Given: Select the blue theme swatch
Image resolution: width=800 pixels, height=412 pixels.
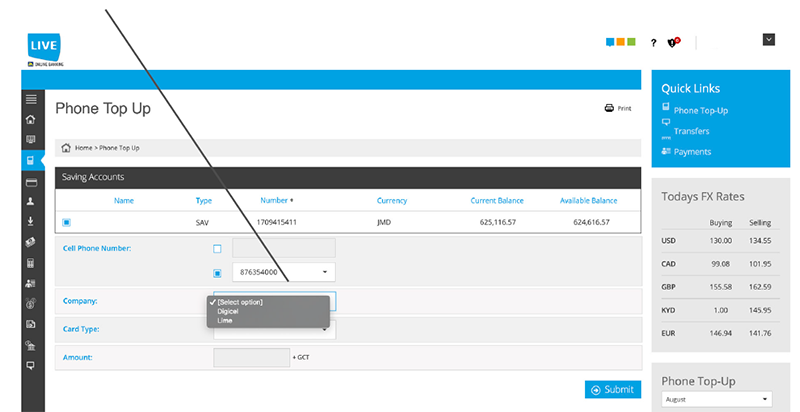Looking at the screenshot, I should pos(610,42).
